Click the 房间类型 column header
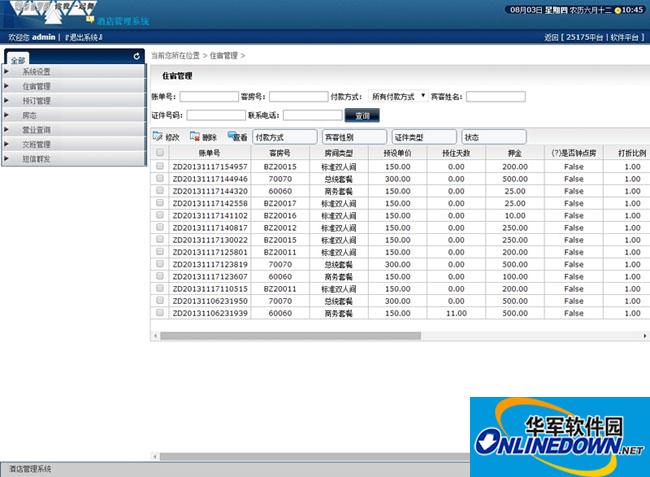The height and width of the screenshot is (477, 650). coord(339,153)
